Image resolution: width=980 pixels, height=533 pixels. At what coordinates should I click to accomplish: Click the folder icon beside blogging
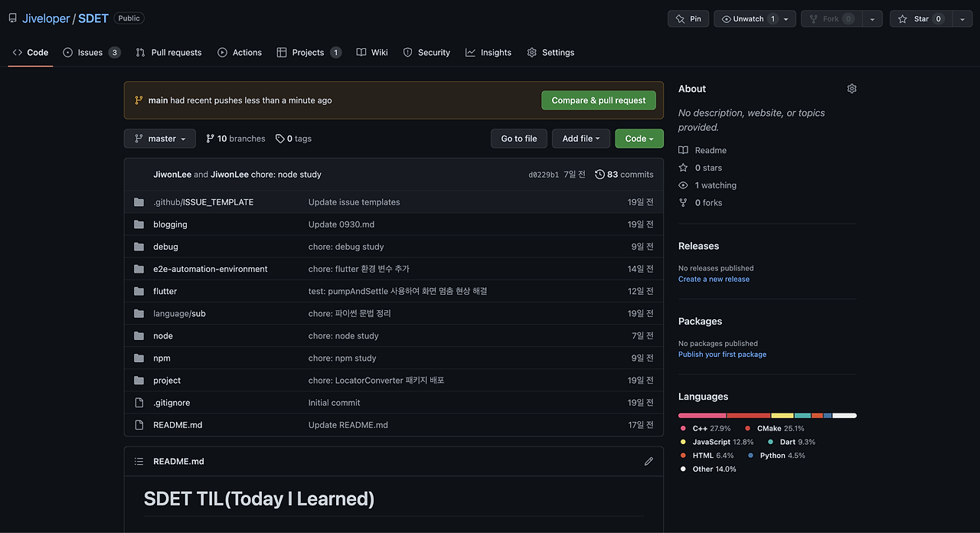139,224
